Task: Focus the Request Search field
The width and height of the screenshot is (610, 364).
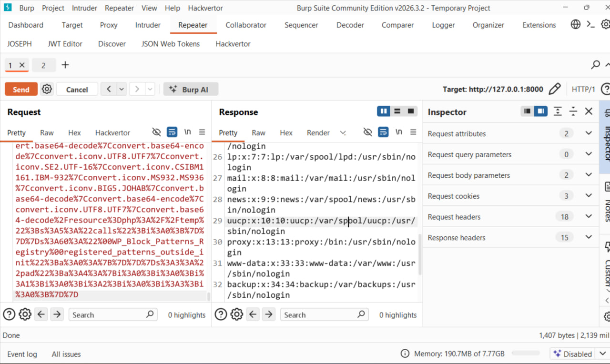Action: click(112, 314)
